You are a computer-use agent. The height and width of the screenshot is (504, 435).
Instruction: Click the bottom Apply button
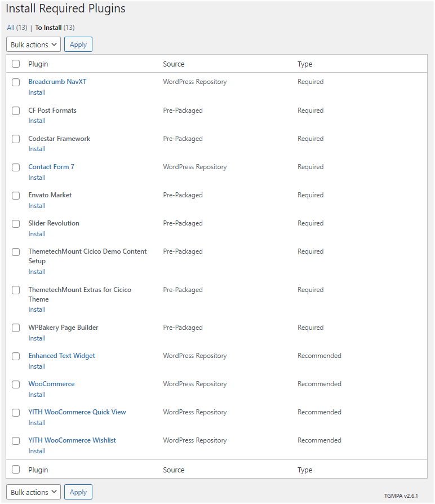(78, 492)
